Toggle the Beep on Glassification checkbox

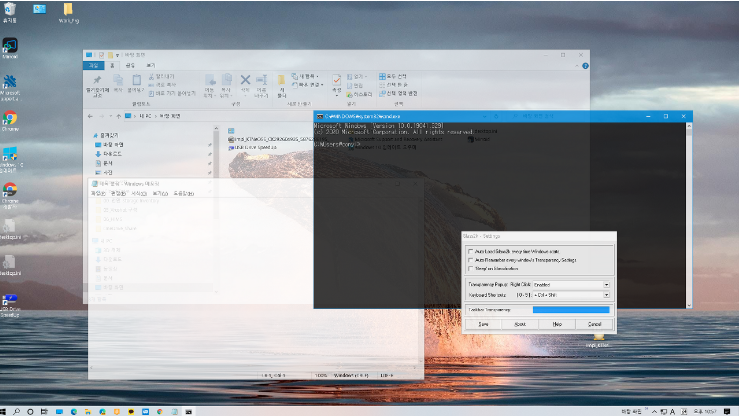click(472, 269)
